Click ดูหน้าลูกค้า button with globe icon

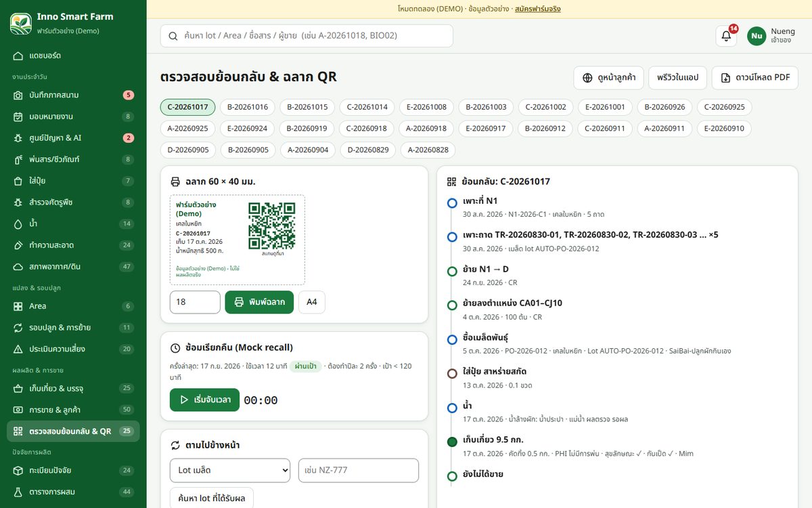608,78
